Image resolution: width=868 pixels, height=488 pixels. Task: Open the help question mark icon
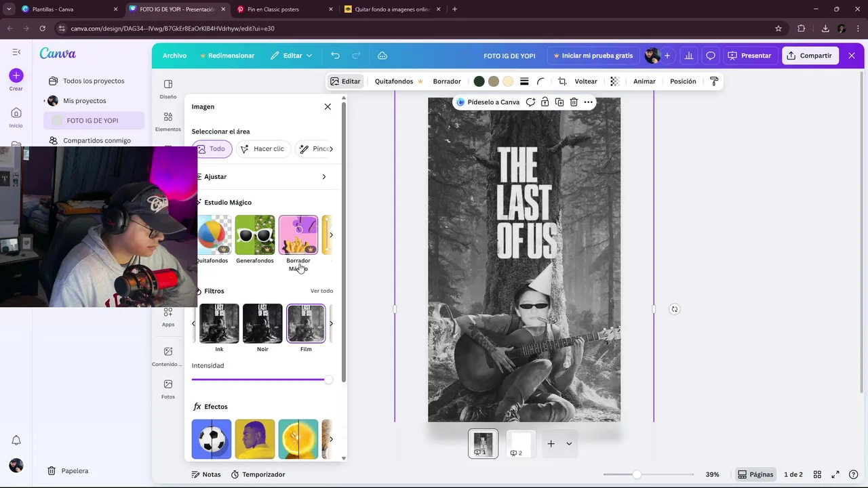pyautogui.click(x=853, y=474)
